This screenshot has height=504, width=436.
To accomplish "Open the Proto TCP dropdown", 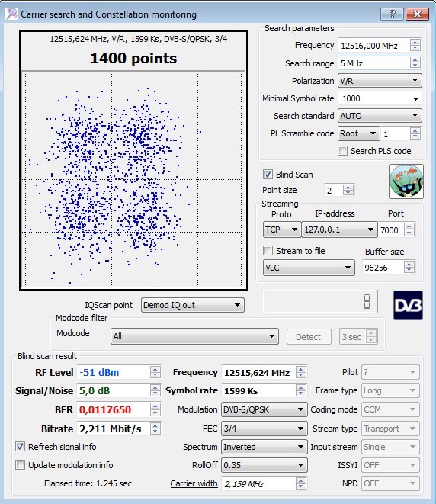I will point(282,230).
